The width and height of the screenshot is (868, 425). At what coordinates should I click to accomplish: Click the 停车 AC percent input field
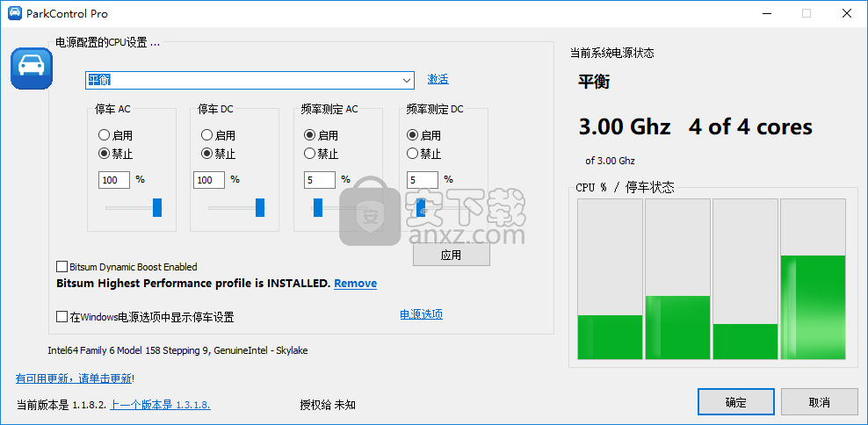tap(114, 180)
